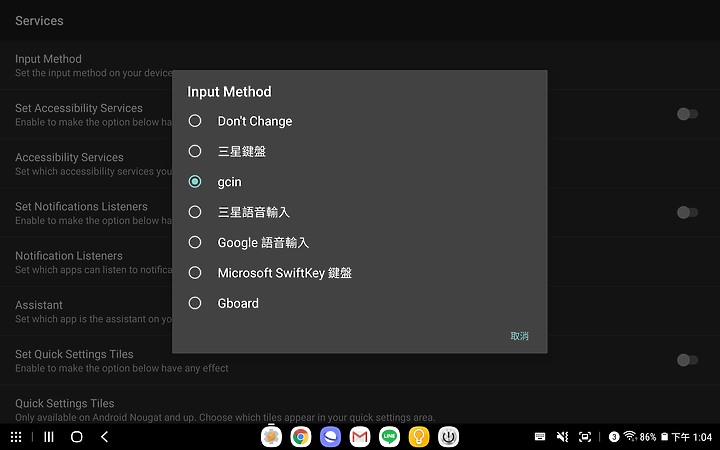This screenshot has width=720, height=450.
Task: Select Microsoft SwiftKey 鍵盤 option
Action: point(360,273)
